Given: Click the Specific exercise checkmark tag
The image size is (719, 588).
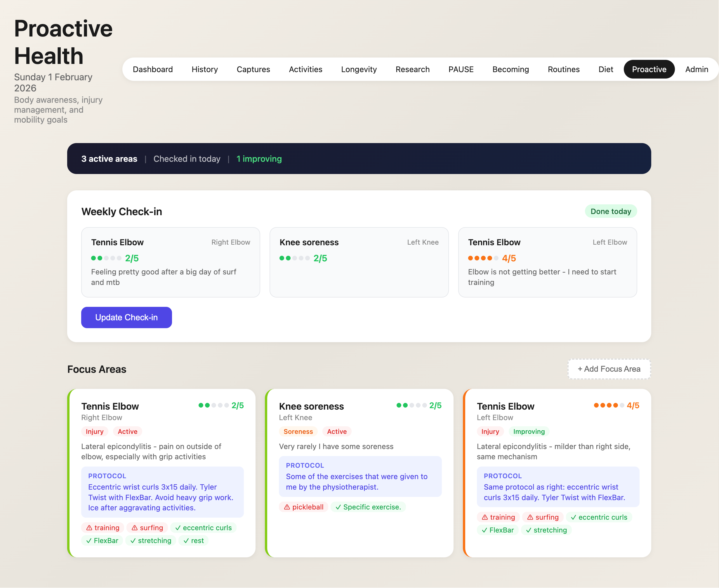Looking at the screenshot, I should pyautogui.click(x=368, y=507).
